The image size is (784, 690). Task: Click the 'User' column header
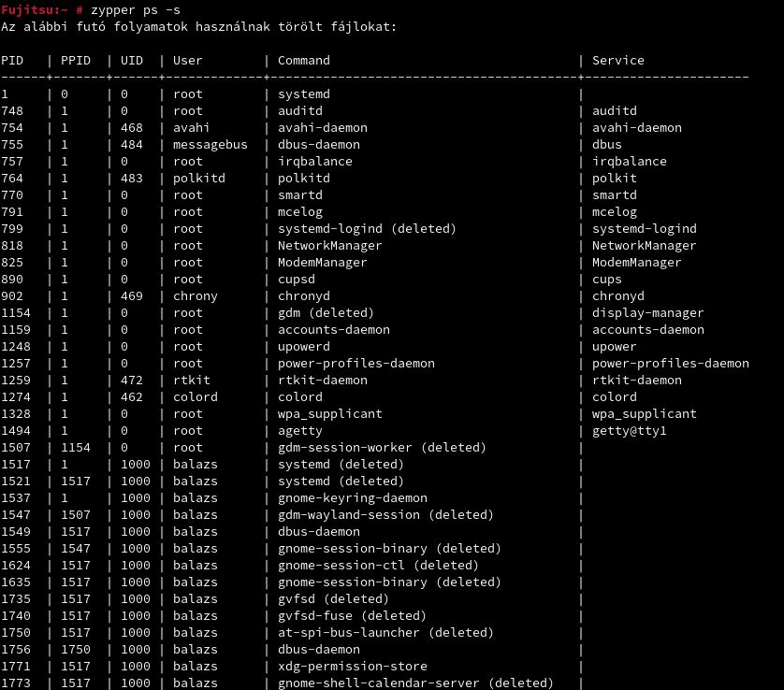click(187, 61)
